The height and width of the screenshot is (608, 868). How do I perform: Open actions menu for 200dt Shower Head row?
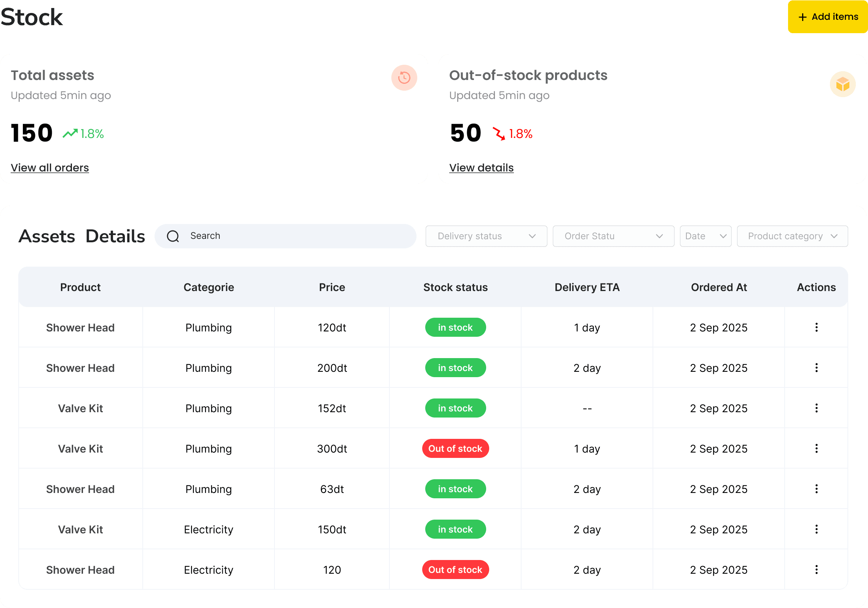(x=816, y=368)
